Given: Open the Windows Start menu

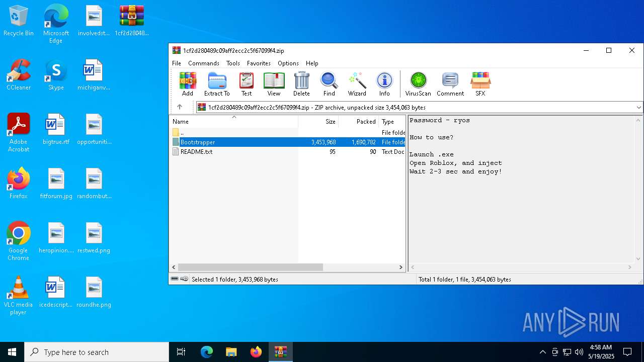Looking at the screenshot, I should pyautogui.click(x=12, y=352).
